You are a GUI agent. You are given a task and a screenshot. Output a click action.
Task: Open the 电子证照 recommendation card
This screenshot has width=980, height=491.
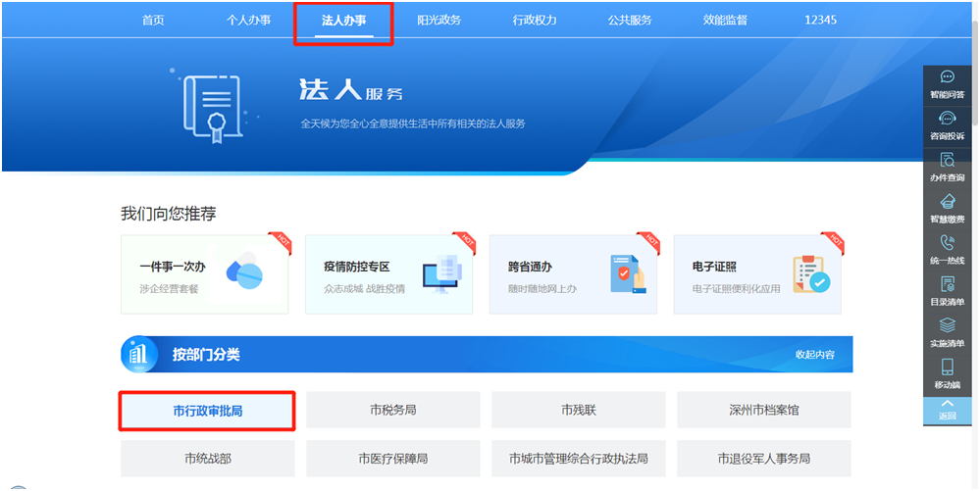tap(757, 274)
